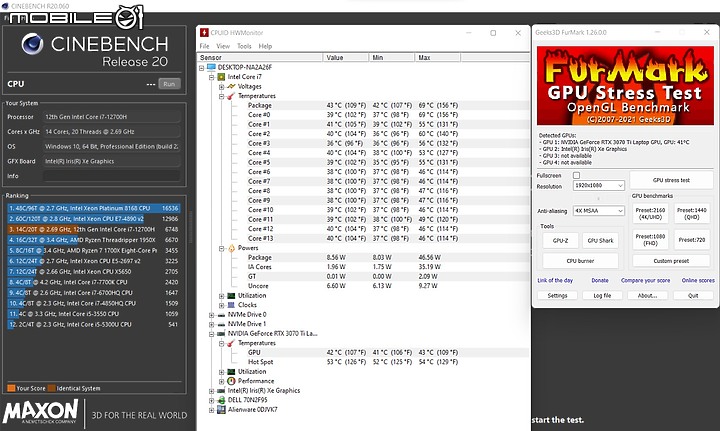Open the FurMark Log file
720x431 pixels.
pos(602,296)
